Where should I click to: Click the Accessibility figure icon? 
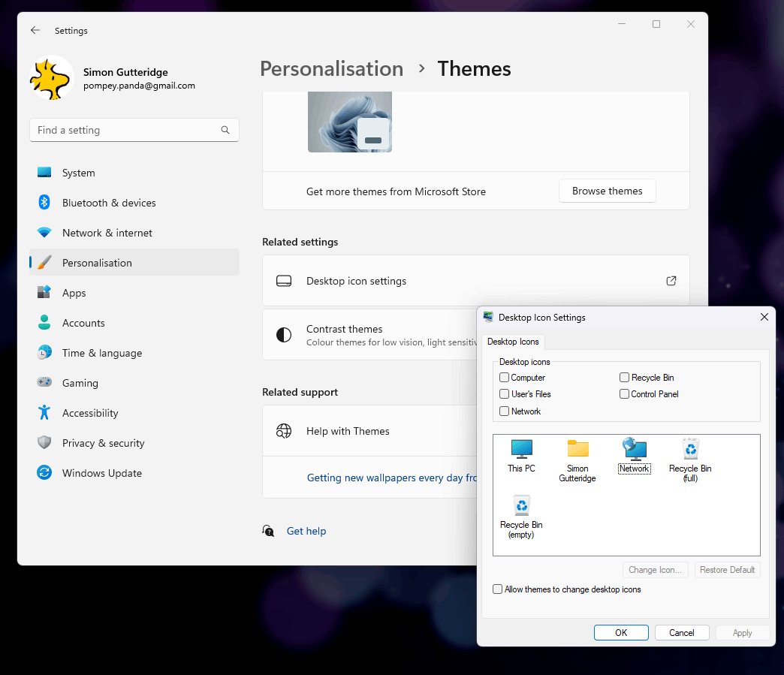[x=44, y=412]
